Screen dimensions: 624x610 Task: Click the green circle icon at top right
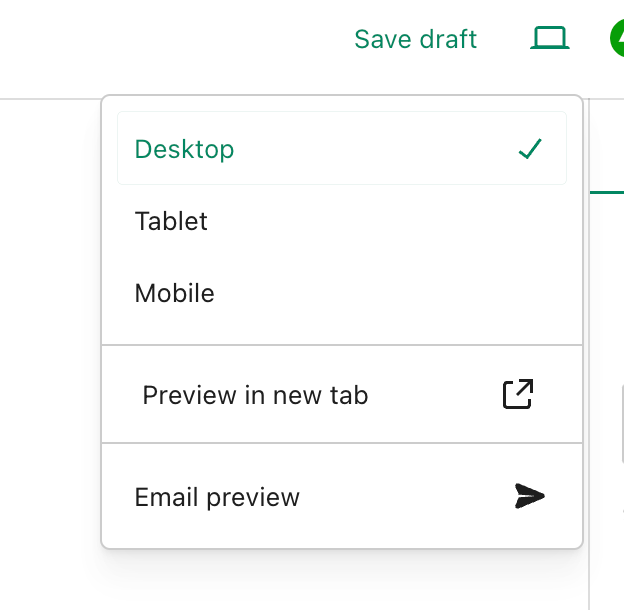pos(617,39)
